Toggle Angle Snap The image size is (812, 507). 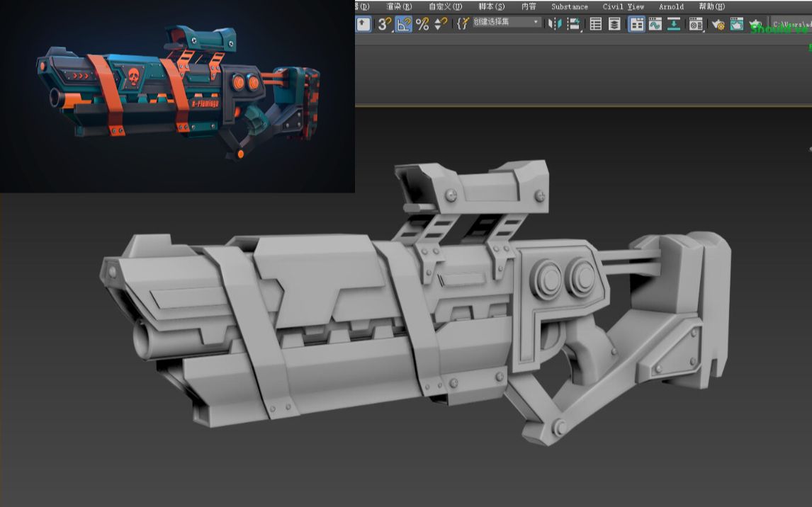(403, 25)
